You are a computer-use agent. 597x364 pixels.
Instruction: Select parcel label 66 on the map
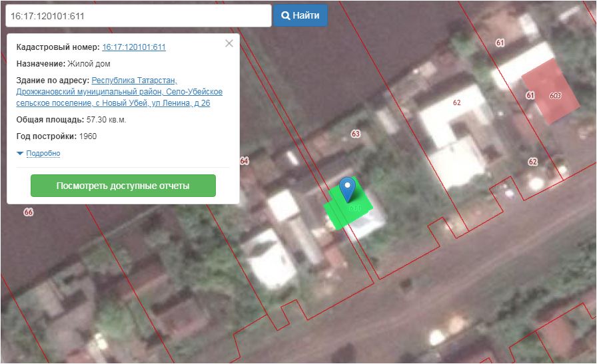[x=28, y=212]
